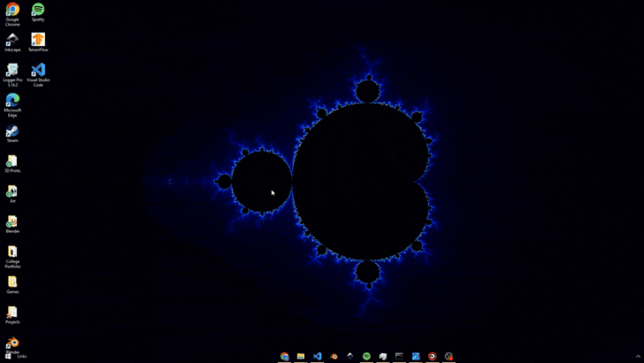Image resolution: width=644 pixels, height=363 pixels.
Task: Select the Blender application desktop shortcut
Action: tap(12, 344)
